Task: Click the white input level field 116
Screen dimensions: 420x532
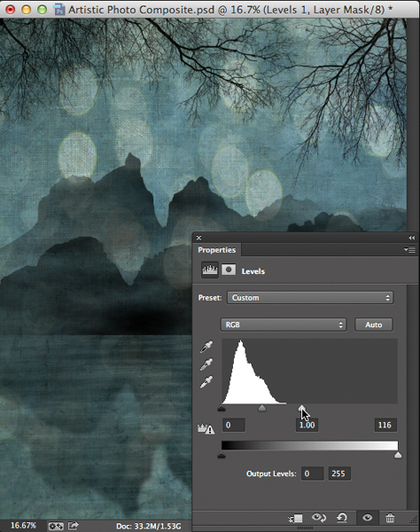Action: [385, 425]
